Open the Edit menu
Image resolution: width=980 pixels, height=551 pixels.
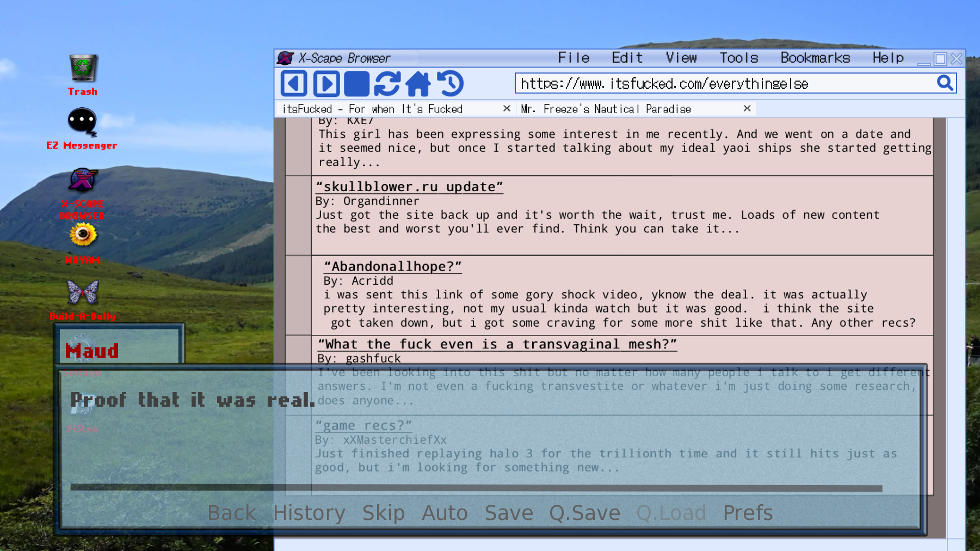tap(627, 58)
